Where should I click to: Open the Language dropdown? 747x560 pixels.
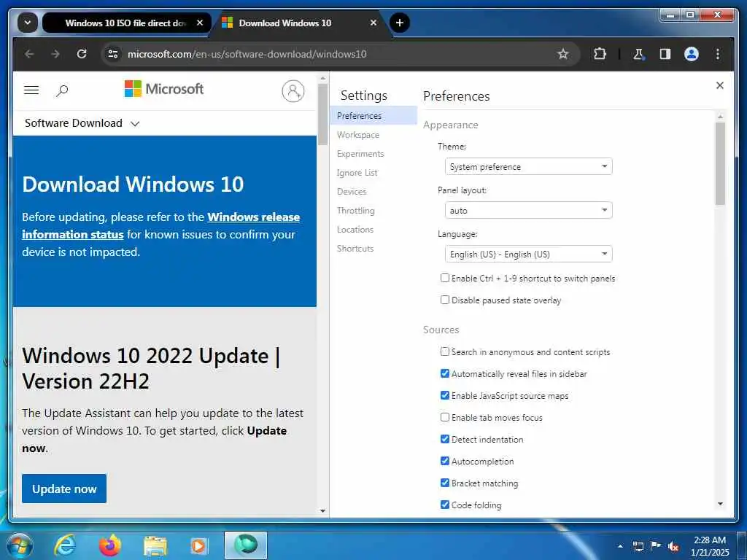pos(528,254)
